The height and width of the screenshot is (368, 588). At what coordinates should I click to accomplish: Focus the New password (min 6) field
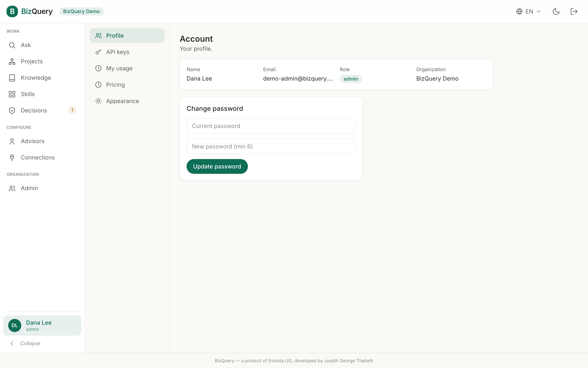pos(271,147)
